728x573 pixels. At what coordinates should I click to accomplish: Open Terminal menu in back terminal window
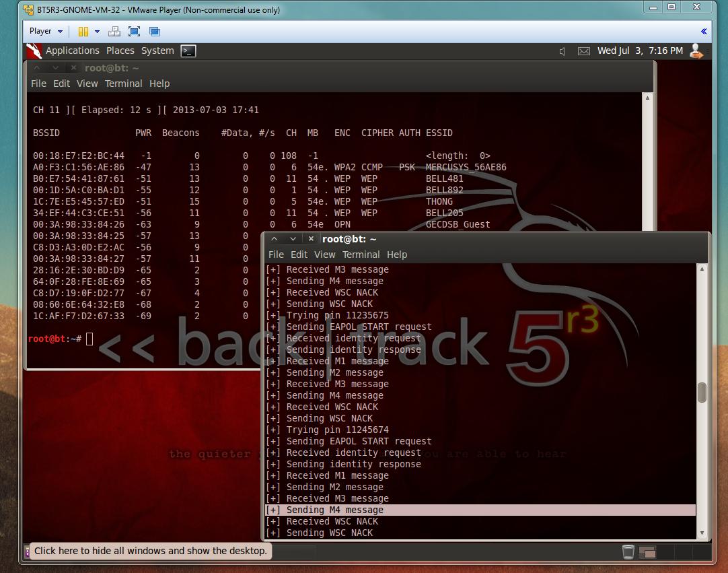point(124,83)
